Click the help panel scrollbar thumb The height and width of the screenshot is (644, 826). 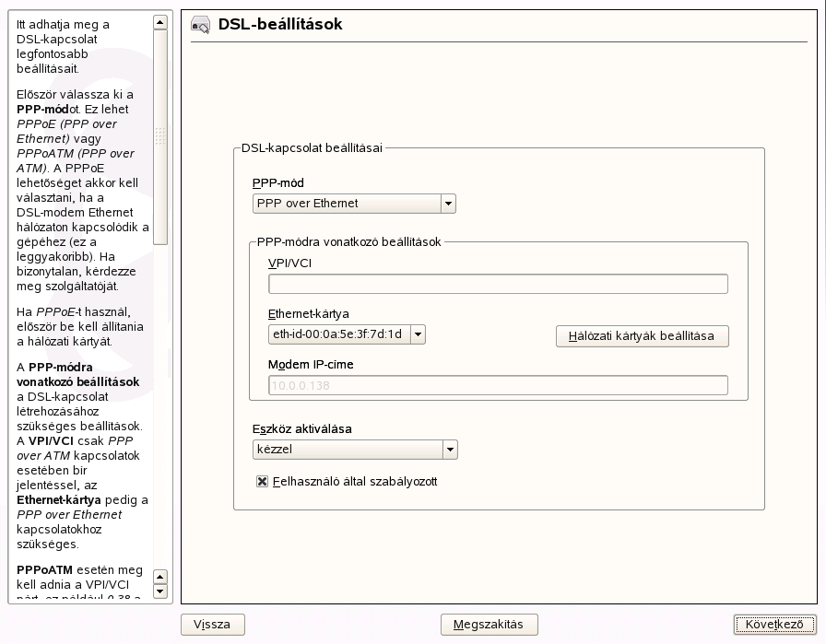[x=160, y=136]
